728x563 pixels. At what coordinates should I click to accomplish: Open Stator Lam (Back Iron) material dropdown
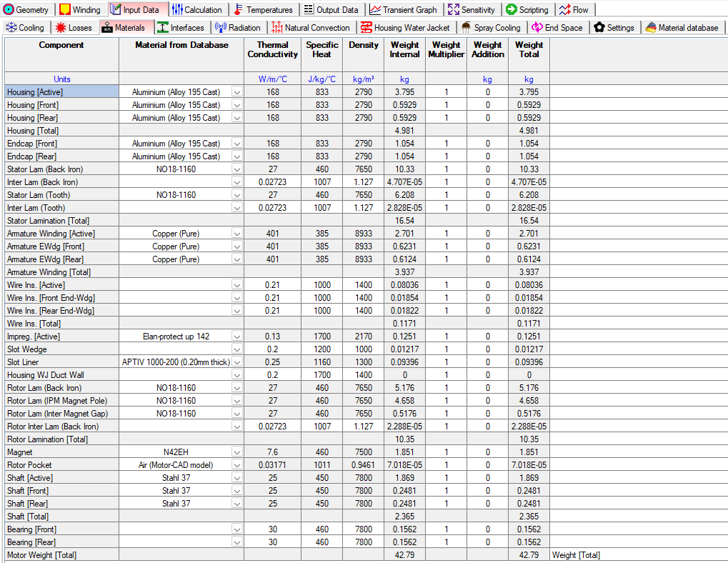[236, 169]
